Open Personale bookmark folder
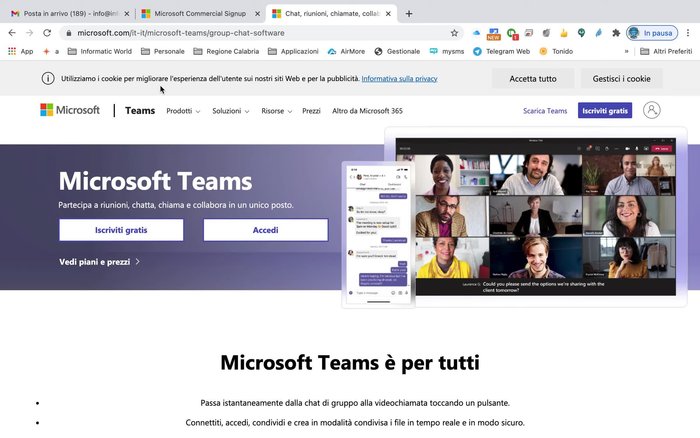The width and height of the screenshot is (700, 438). [162, 51]
